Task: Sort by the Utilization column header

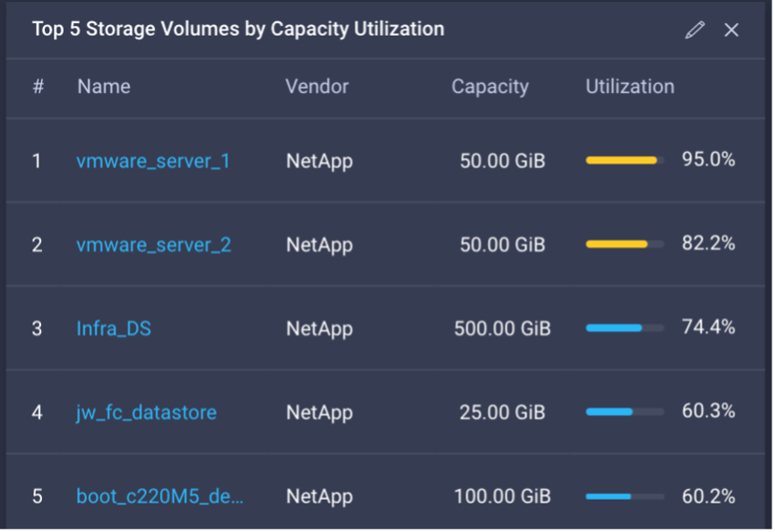Action: tap(630, 87)
